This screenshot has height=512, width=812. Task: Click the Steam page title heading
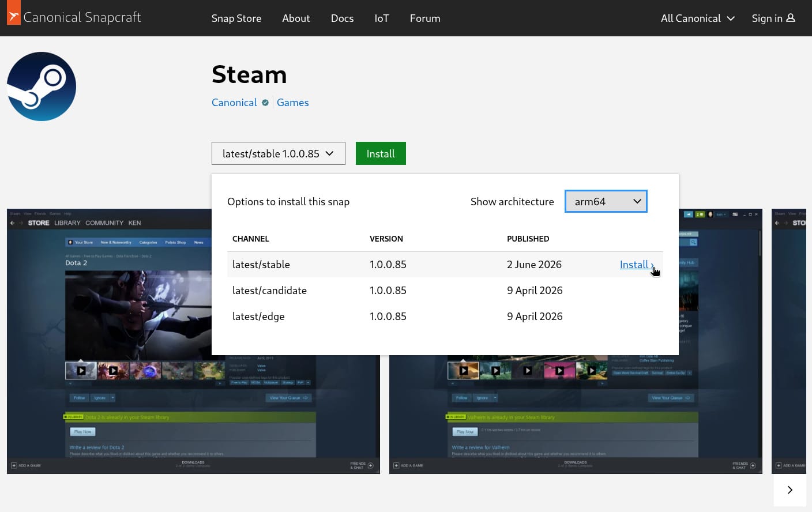point(249,74)
